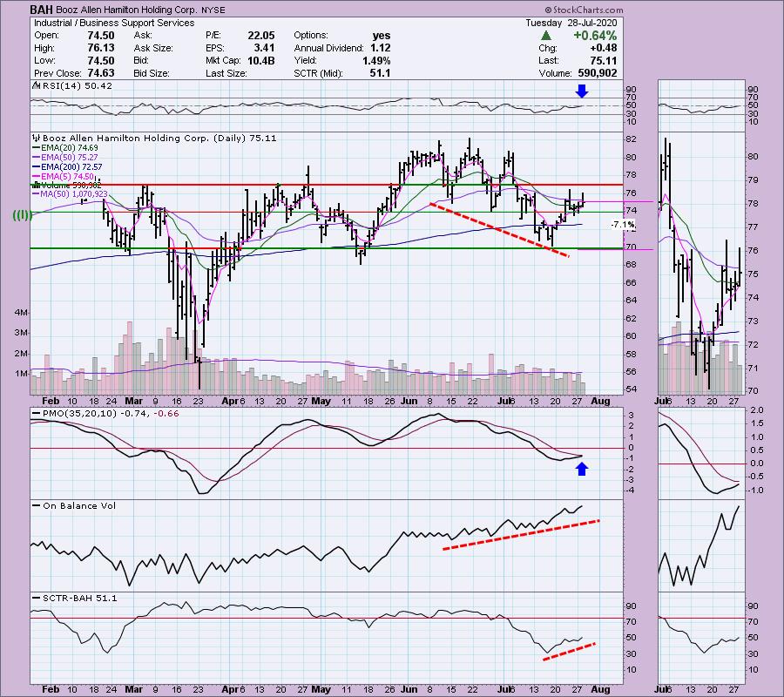Select the High value 76.13
The image size is (784, 697).
click(x=101, y=48)
